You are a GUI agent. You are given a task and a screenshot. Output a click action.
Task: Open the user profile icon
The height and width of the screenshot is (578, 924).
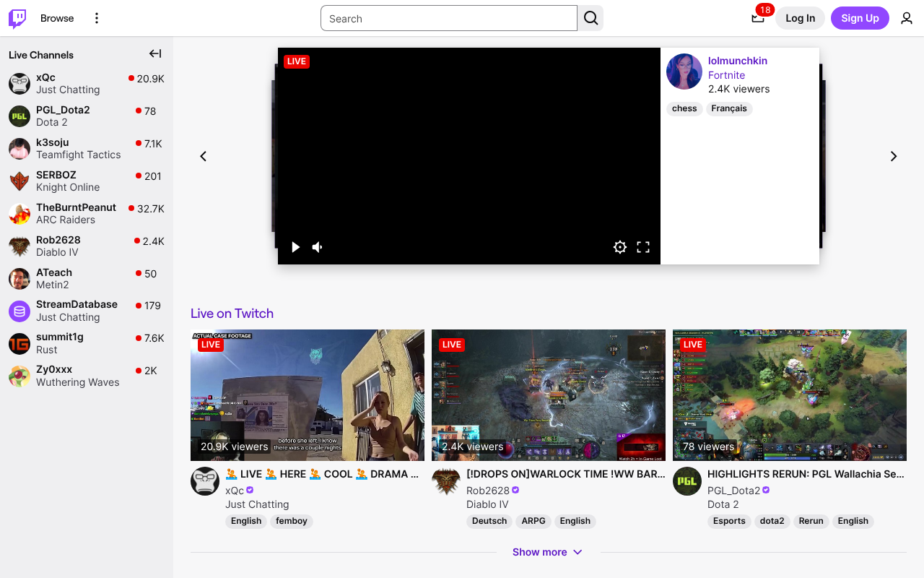coord(907,18)
